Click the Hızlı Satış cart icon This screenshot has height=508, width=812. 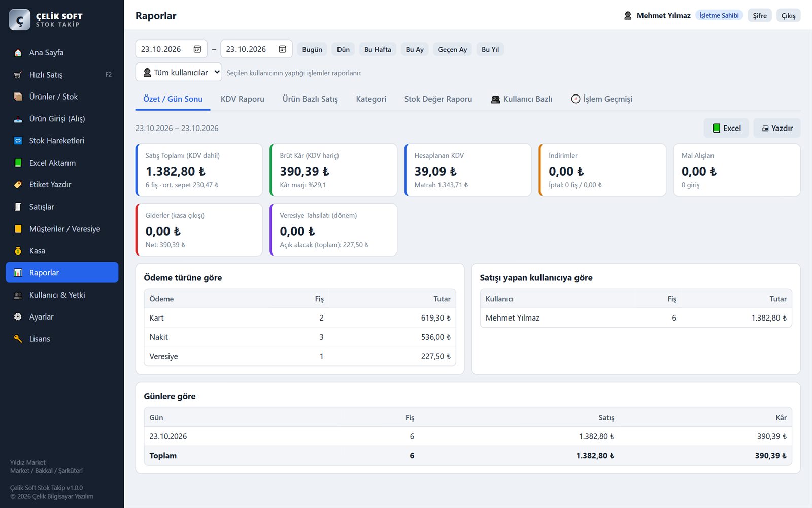tap(18, 75)
